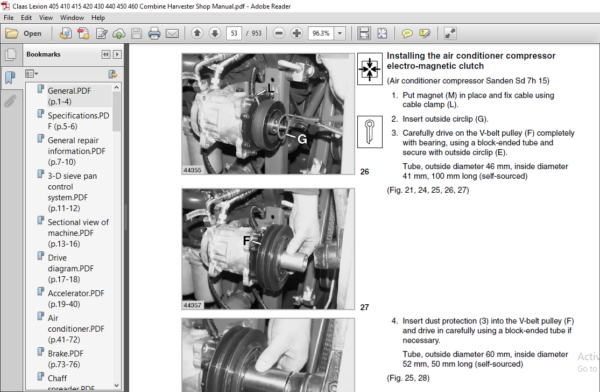Click the page number field showing 53
Screen dimensions: 600x392
pyautogui.click(x=234, y=33)
